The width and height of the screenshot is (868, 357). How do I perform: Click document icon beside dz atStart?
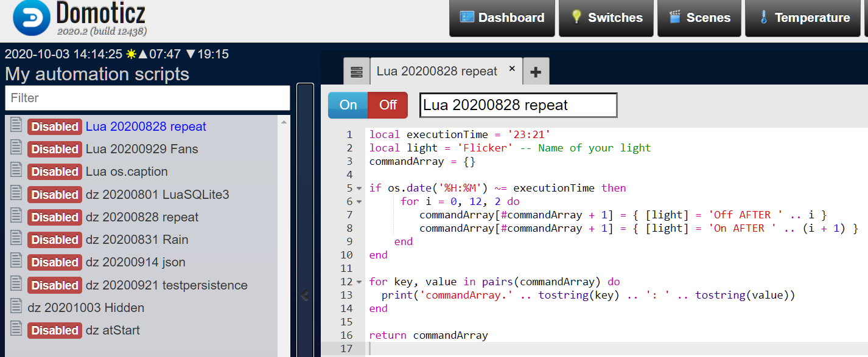16,330
